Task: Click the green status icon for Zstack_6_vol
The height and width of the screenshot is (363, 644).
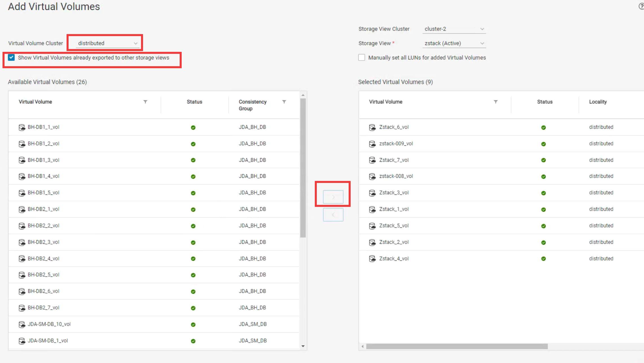Action: point(543,127)
